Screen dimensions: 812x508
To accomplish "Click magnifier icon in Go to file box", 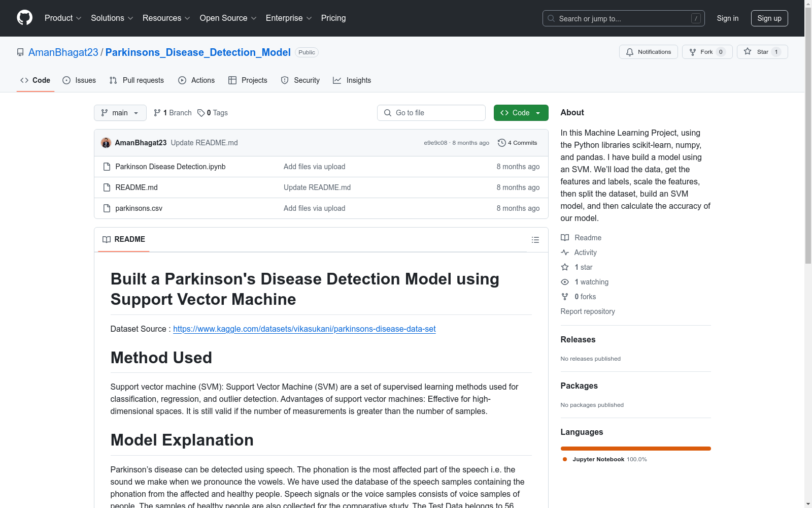I will [388, 113].
